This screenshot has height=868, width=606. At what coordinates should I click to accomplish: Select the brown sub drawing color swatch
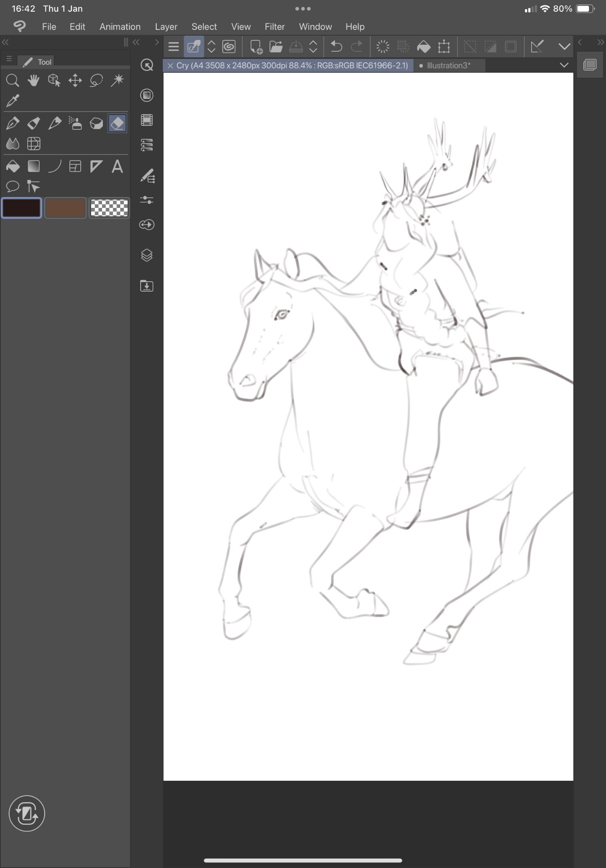tap(65, 208)
